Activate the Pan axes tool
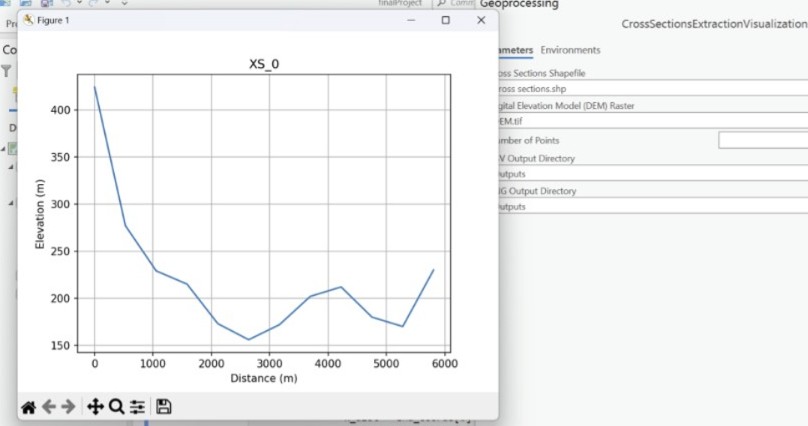Screen dimensions: 808x426 (96, 406)
